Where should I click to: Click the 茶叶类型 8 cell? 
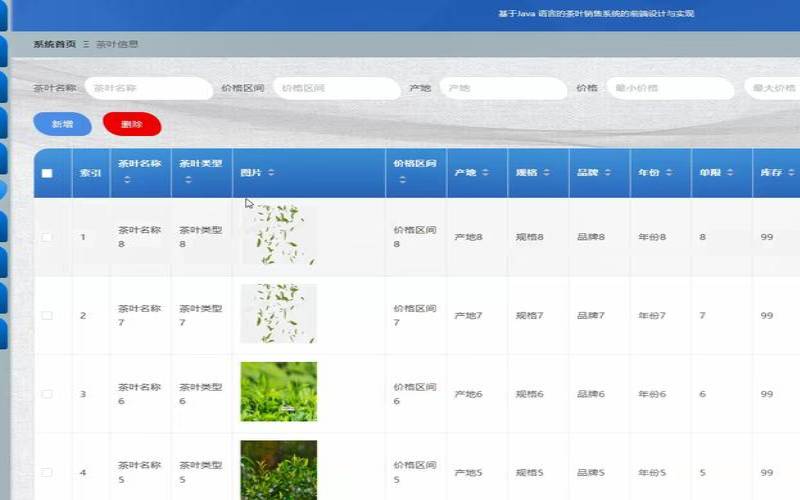[201, 237]
